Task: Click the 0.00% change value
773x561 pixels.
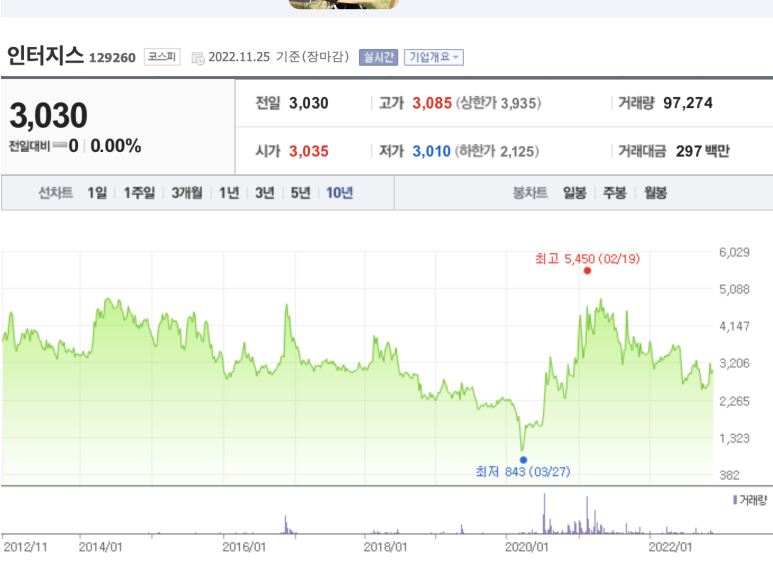Action: 116,146
